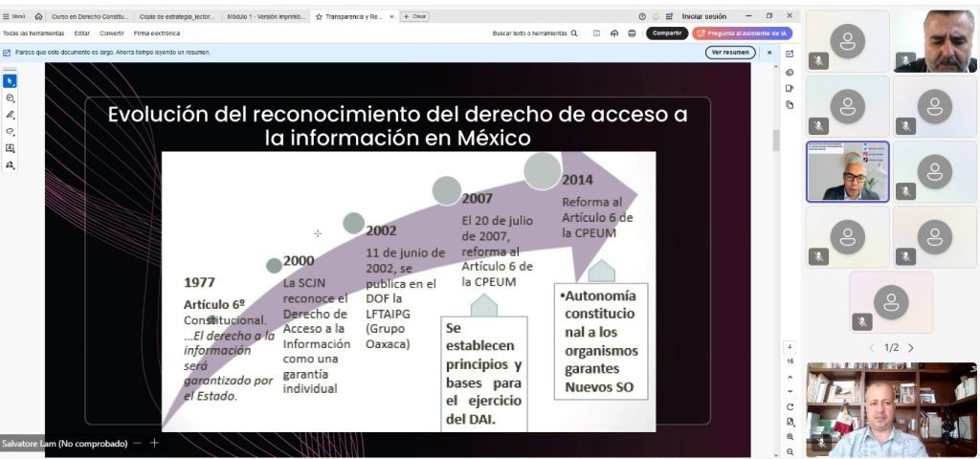Open the 'Todas las herramientas' menu
Image resolution: width=980 pixels, height=459 pixels.
pos(33,33)
